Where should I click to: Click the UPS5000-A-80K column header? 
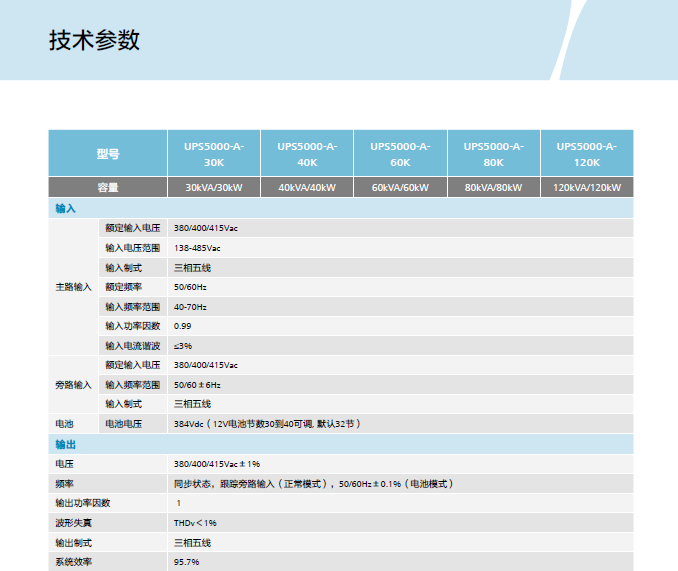493,154
